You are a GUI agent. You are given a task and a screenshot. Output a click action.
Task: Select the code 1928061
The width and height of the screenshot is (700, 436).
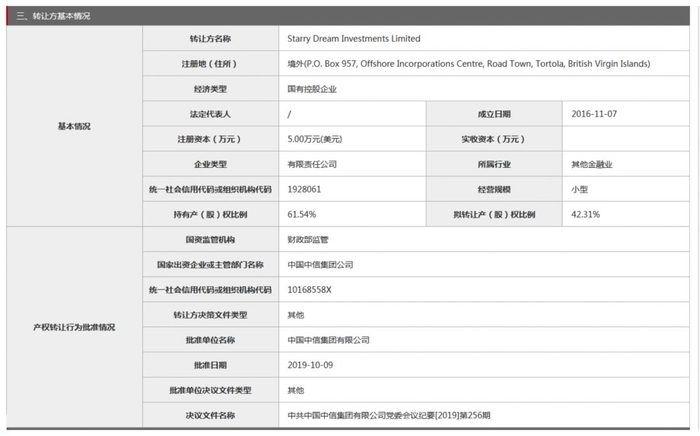[x=304, y=189]
